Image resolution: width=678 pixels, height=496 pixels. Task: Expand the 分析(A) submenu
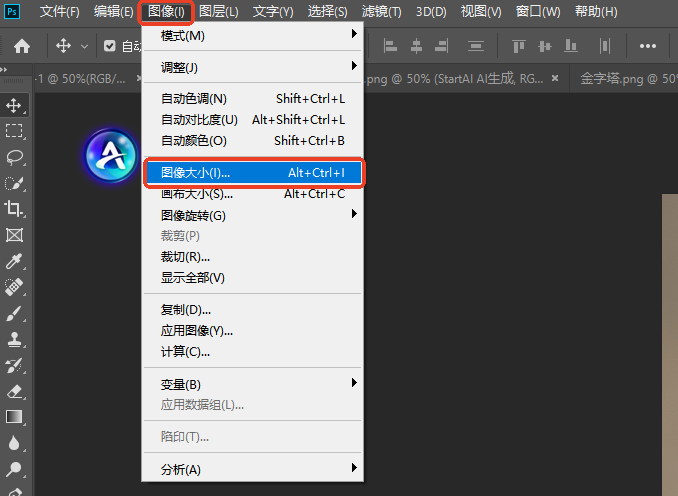pos(354,467)
